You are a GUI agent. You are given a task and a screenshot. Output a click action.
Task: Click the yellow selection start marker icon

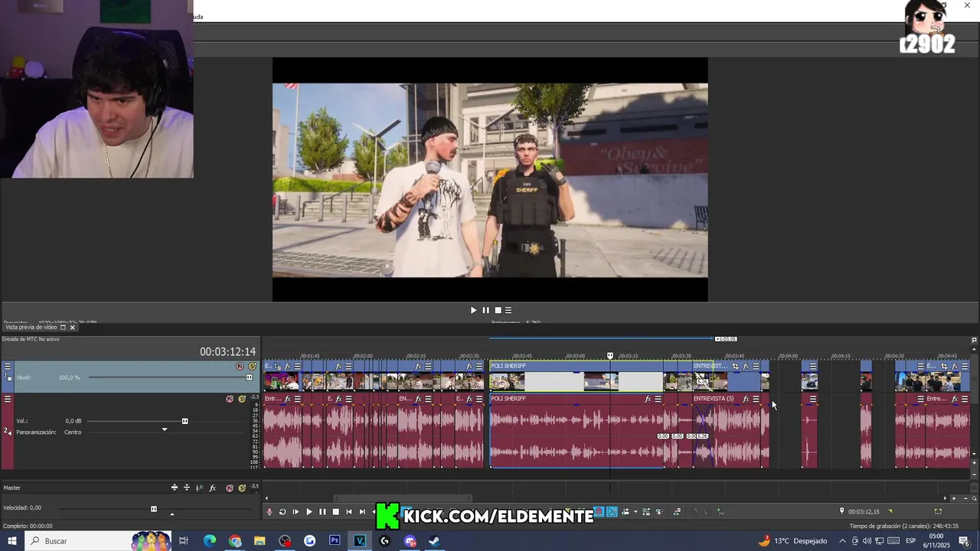point(890,511)
